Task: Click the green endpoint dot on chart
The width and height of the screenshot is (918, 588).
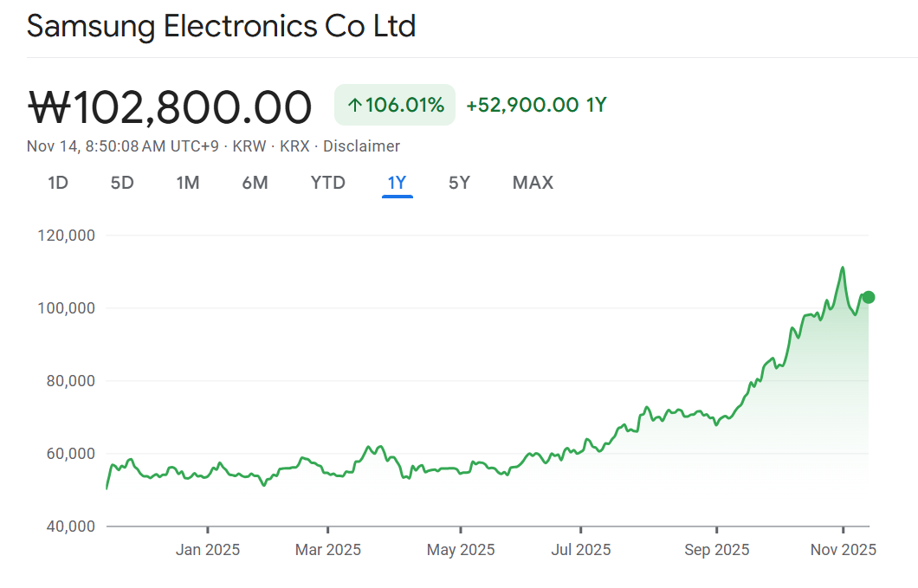Action: [x=869, y=297]
